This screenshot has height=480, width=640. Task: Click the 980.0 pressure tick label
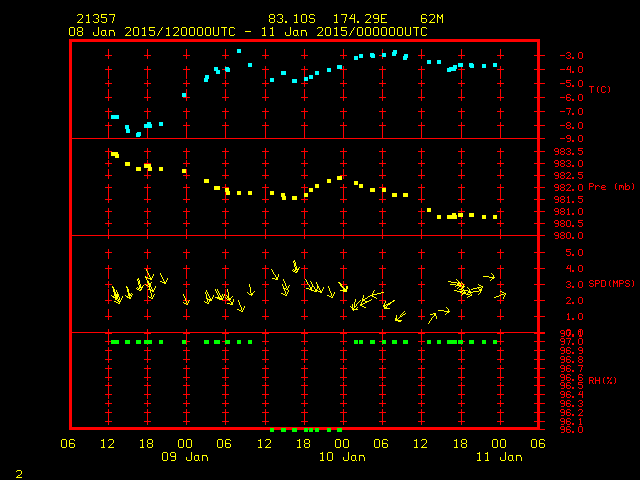click(569, 236)
